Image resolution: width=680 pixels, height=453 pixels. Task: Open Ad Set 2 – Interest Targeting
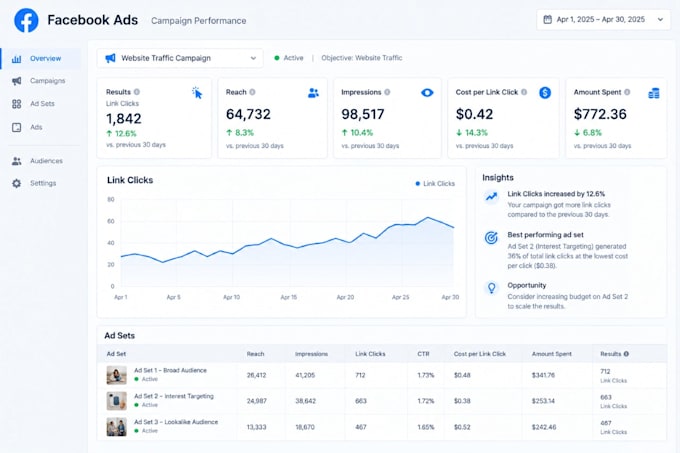click(x=174, y=396)
